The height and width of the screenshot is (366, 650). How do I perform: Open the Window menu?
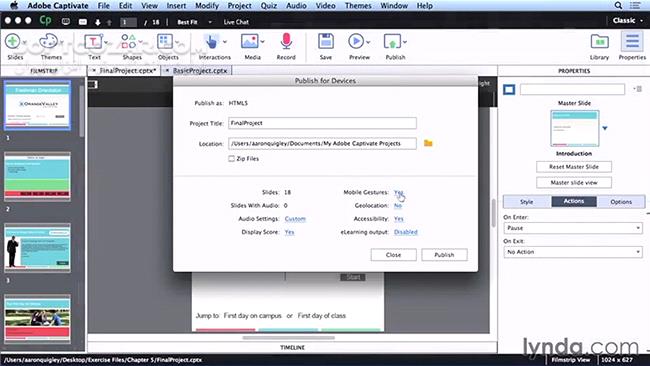point(394,5)
